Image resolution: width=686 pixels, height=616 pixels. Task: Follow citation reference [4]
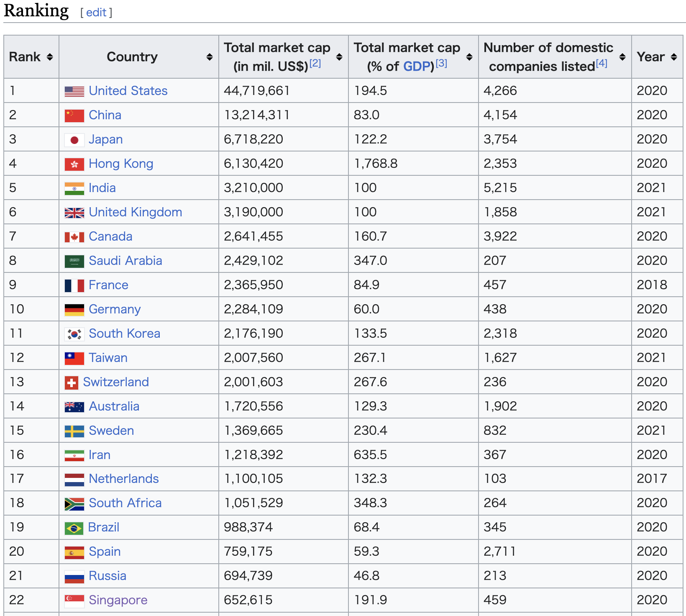[x=602, y=63]
